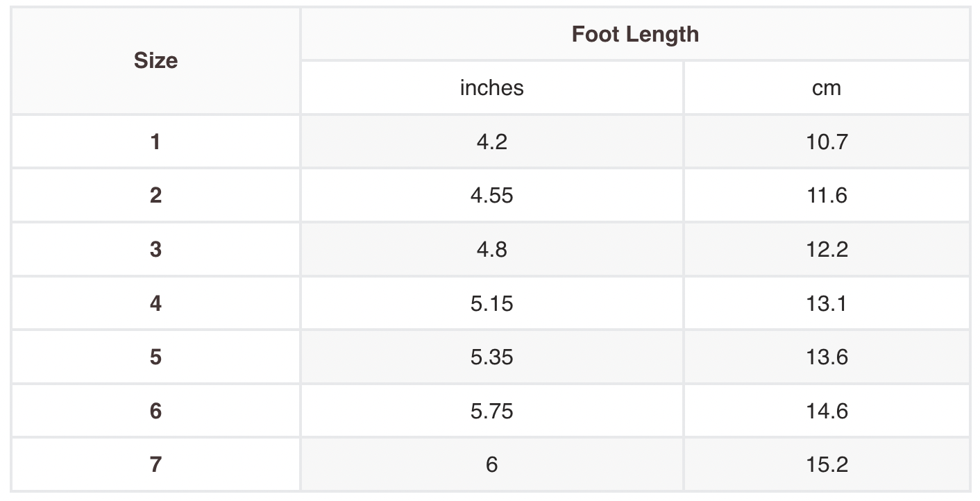Select the 5.35 inches cell
The height and width of the screenshot is (501, 980).
pyautogui.click(x=491, y=357)
